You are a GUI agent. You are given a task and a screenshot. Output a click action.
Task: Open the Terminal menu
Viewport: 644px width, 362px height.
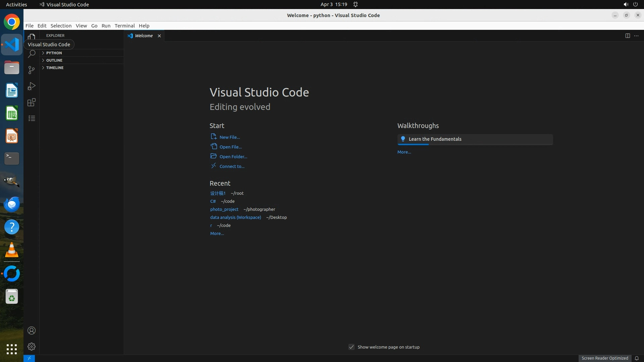124,26
